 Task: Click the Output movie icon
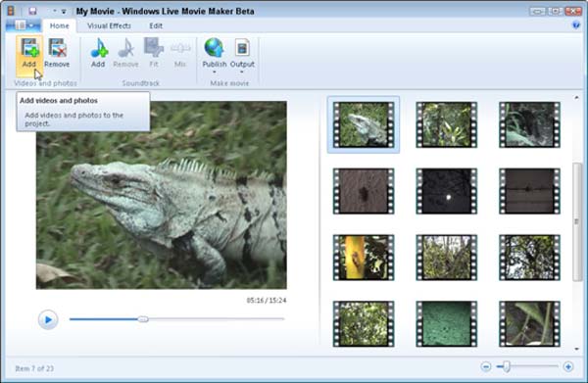click(242, 48)
